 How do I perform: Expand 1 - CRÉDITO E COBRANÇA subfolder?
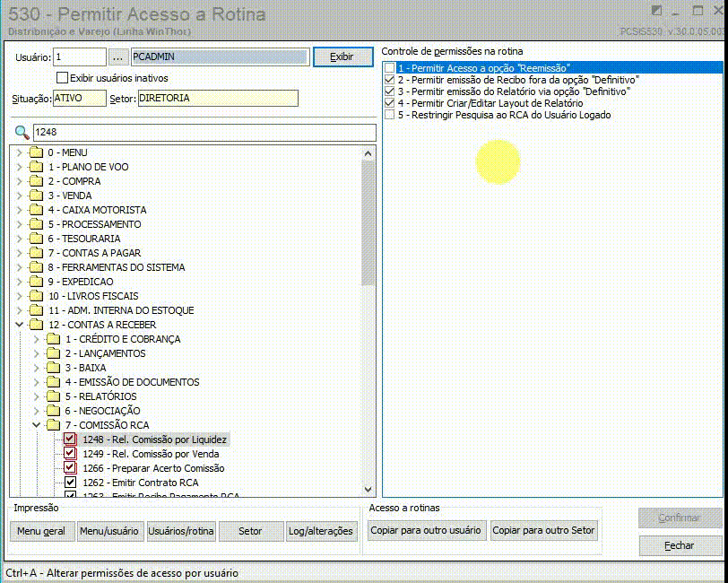(x=36, y=339)
